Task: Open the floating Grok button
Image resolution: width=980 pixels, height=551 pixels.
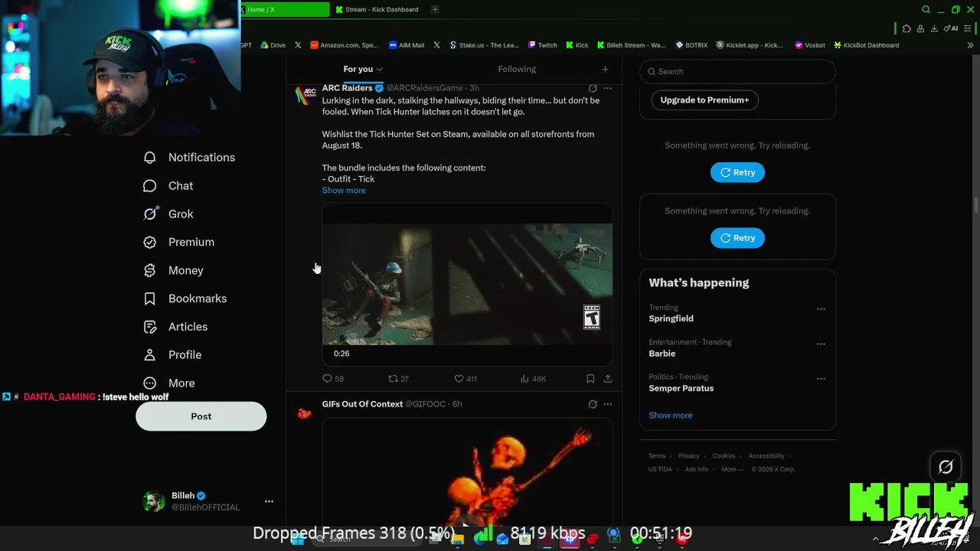Action: coord(946,466)
